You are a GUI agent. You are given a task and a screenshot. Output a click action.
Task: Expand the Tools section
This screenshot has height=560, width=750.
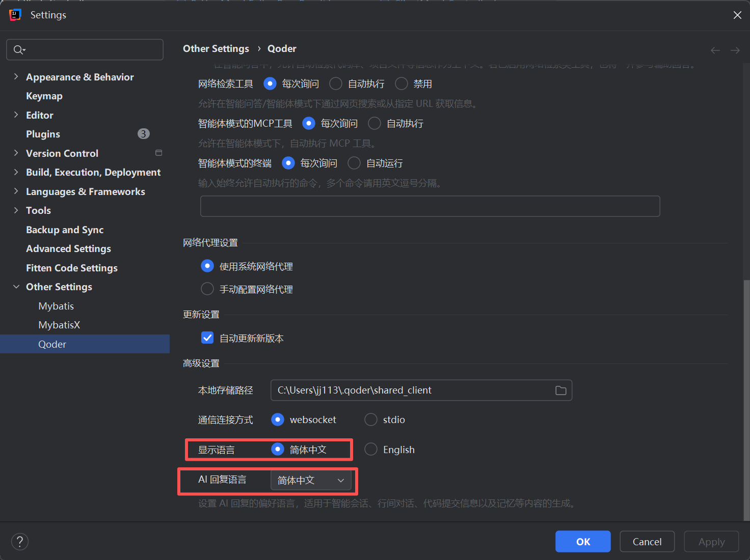tap(16, 210)
